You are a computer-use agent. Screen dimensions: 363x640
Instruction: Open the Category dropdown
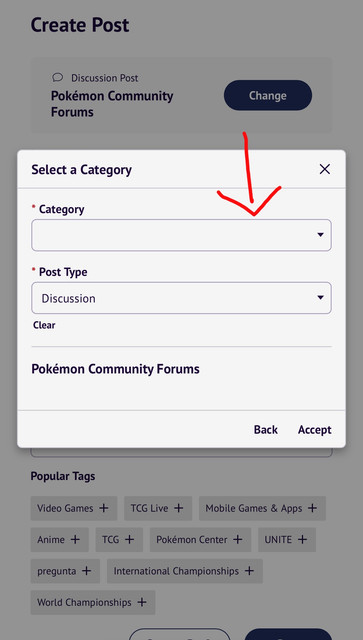pyautogui.click(x=181, y=235)
